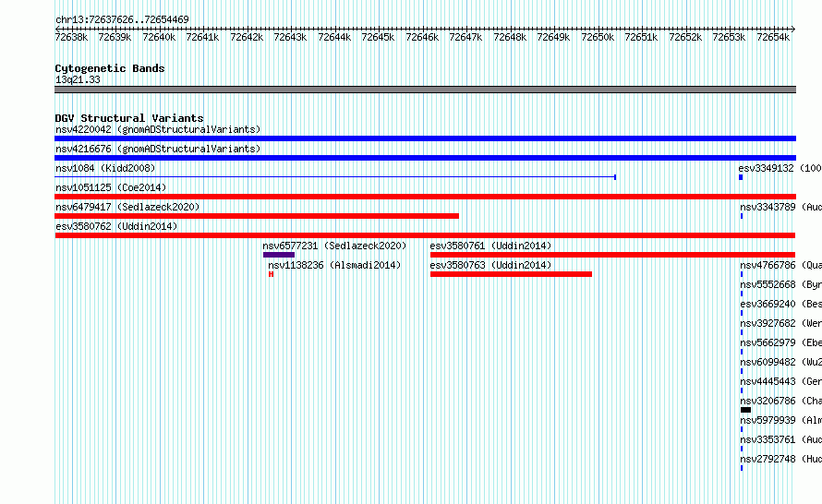
Task: Open nsv1051125 (Coe2014) label
Action: pos(111,187)
